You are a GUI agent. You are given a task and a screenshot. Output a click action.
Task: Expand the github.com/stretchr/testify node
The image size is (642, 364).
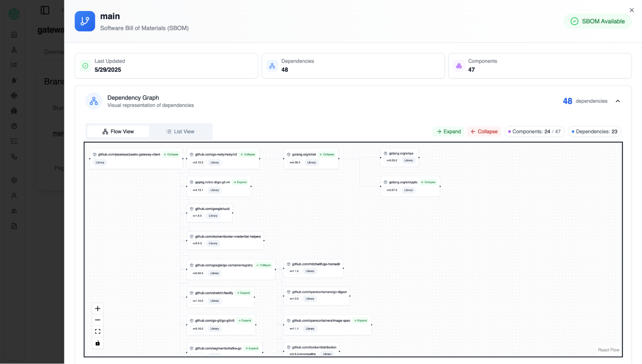(243, 293)
